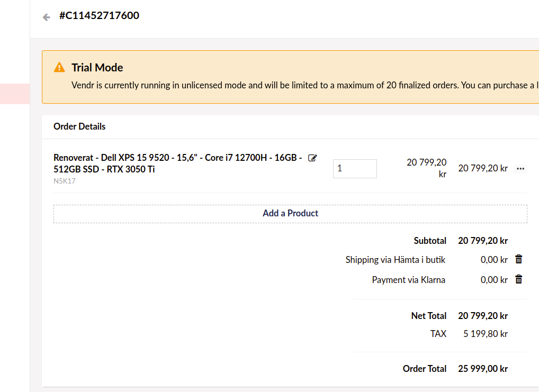Viewport: 539px width, 392px height.
Task: Click the trash icon next to 0,00 kr shipping
Action: pyautogui.click(x=518, y=259)
